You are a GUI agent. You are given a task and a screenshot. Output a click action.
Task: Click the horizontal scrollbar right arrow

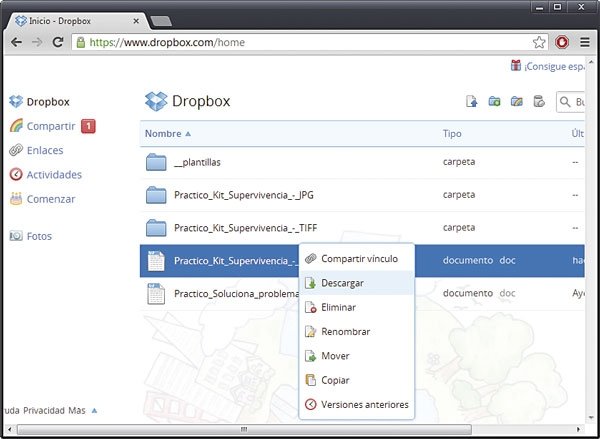[578, 429]
